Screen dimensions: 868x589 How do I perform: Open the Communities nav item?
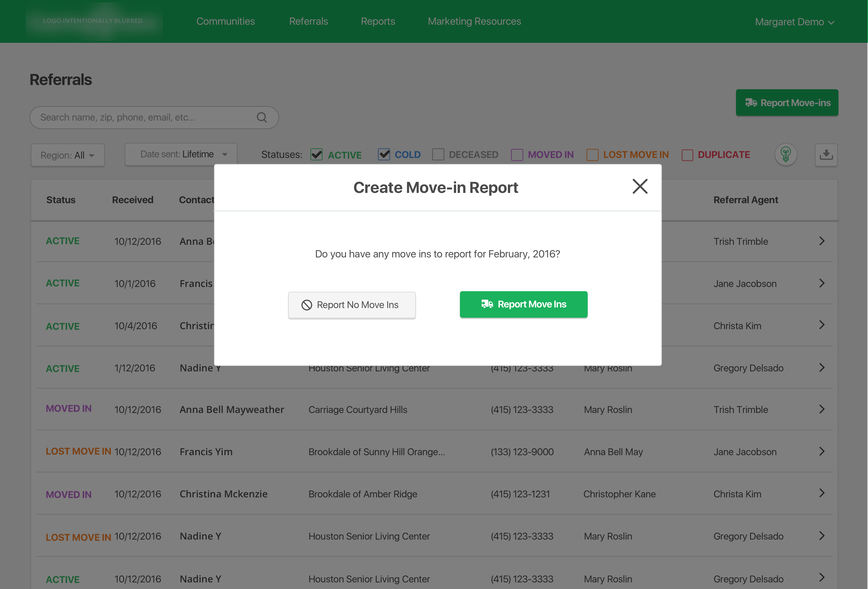pos(226,21)
